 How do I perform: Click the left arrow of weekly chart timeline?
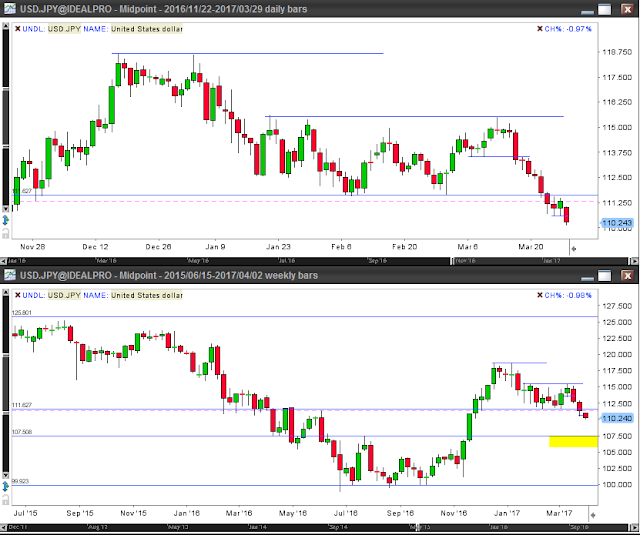pyautogui.click(x=3, y=527)
